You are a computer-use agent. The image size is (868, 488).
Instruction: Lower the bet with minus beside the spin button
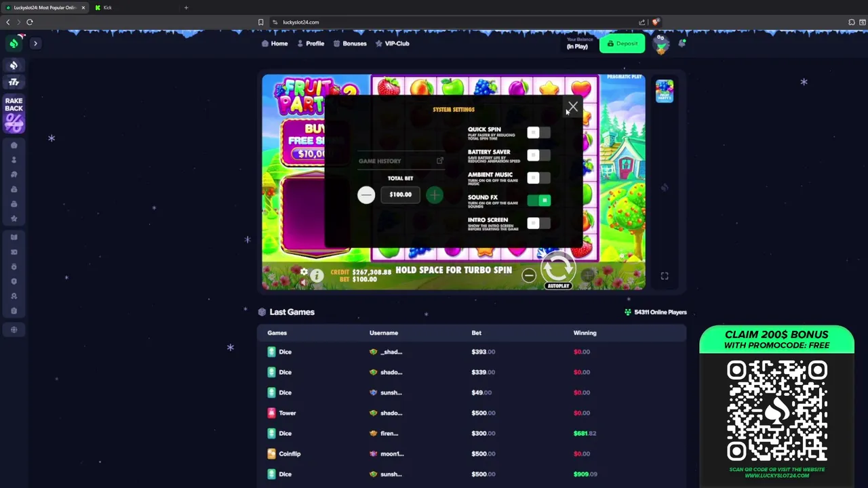pyautogui.click(x=529, y=275)
